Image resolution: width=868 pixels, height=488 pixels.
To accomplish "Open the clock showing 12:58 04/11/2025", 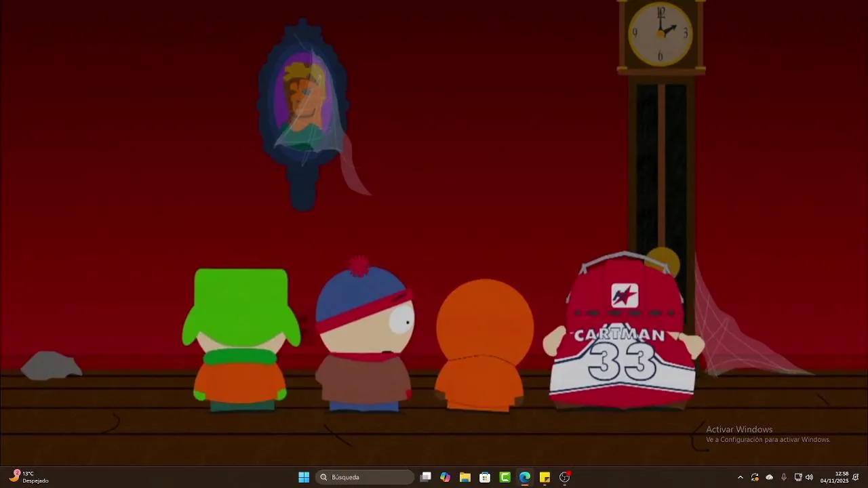I will [x=834, y=477].
